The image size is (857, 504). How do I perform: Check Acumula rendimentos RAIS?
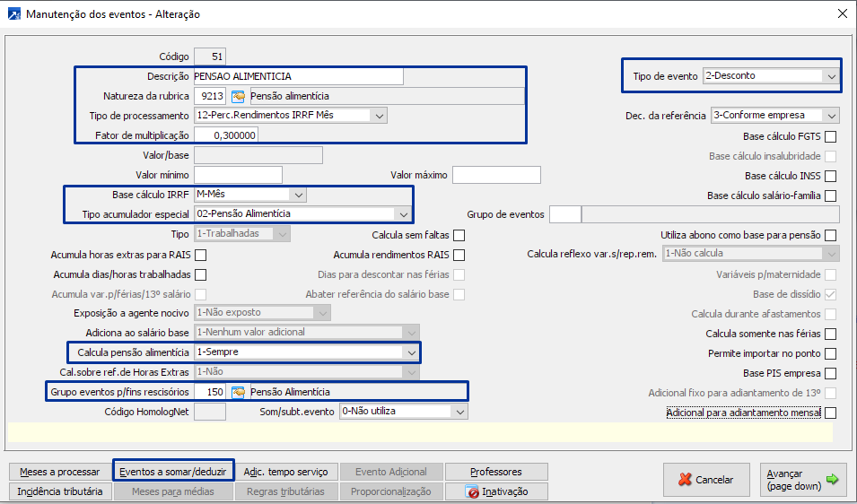(459, 255)
